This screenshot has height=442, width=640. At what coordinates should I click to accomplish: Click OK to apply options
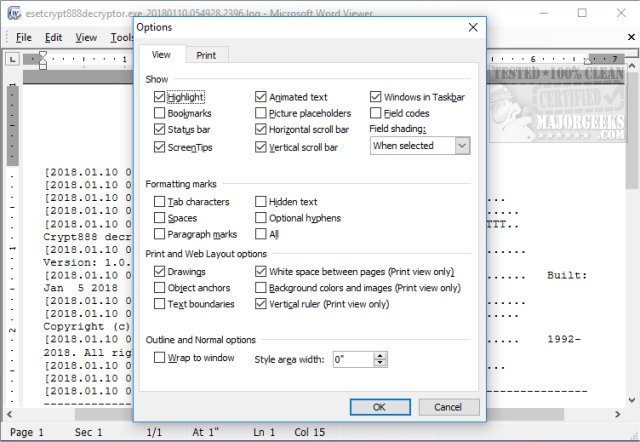point(380,407)
